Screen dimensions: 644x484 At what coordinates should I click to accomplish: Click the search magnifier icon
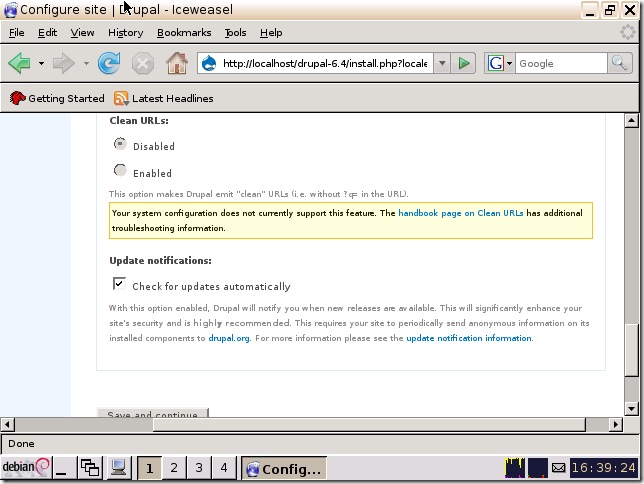pyautogui.click(x=619, y=63)
